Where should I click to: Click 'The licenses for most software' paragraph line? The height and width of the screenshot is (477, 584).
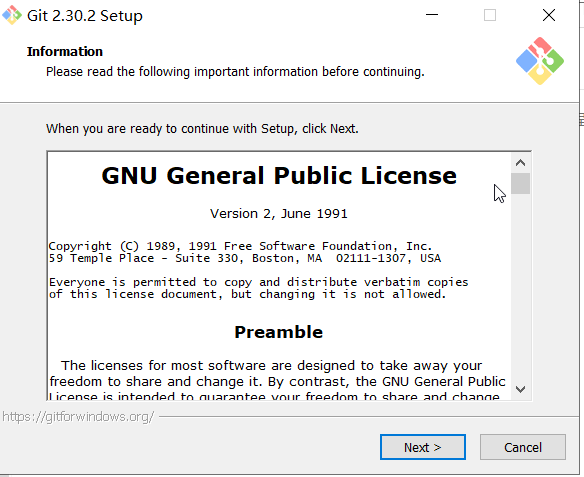point(272,366)
